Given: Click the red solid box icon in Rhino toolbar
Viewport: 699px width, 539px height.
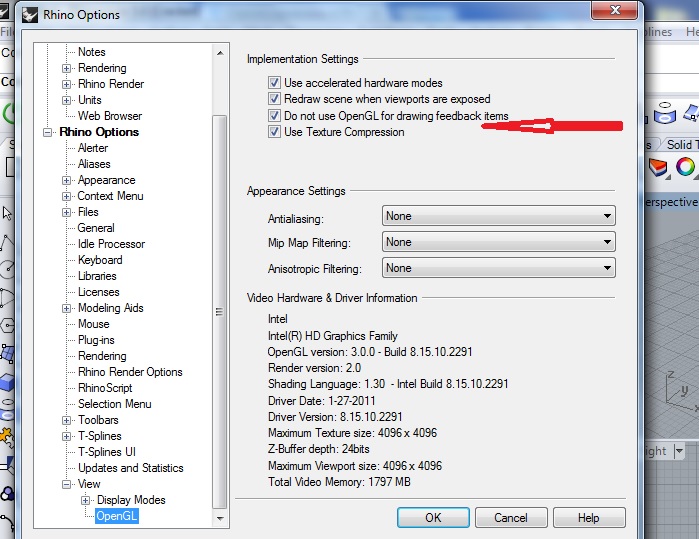Looking at the screenshot, I should click(658, 168).
